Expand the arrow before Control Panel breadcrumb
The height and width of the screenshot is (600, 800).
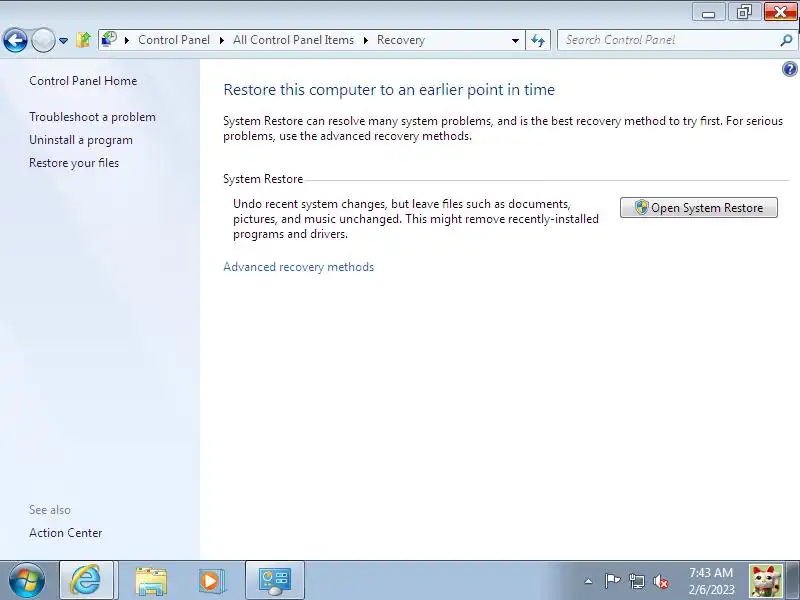pos(127,40)
